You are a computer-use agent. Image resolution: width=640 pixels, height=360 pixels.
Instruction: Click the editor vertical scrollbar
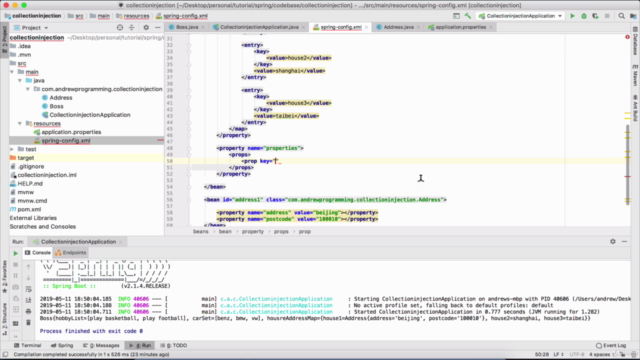[x=627, y=163]
